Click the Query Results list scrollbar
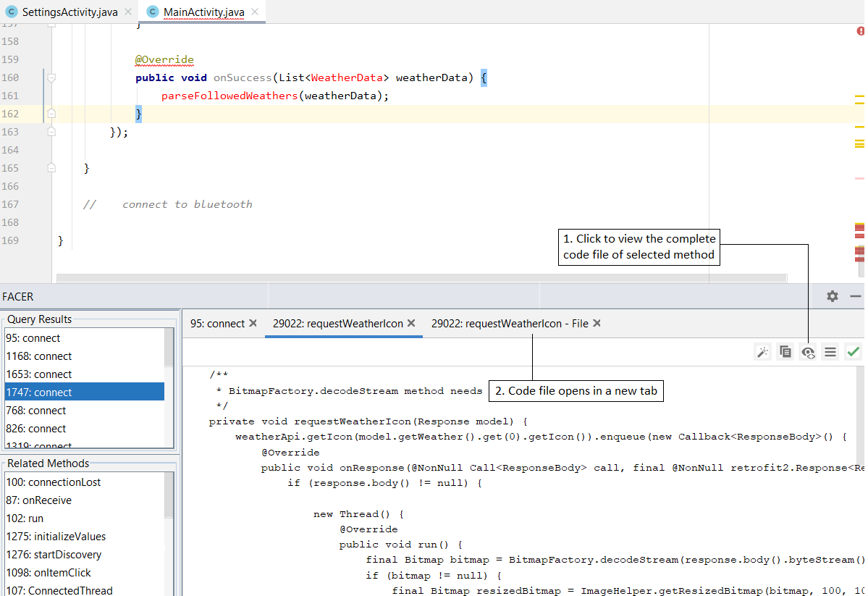The height and width of the screenshot is (596, 868). point(169,348)
